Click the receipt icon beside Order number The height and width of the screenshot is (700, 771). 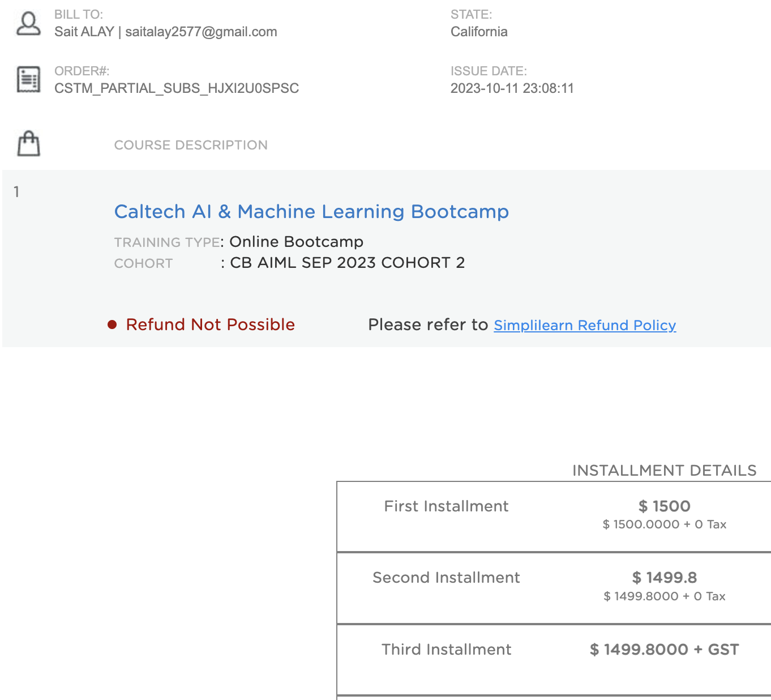pos(28,79)
